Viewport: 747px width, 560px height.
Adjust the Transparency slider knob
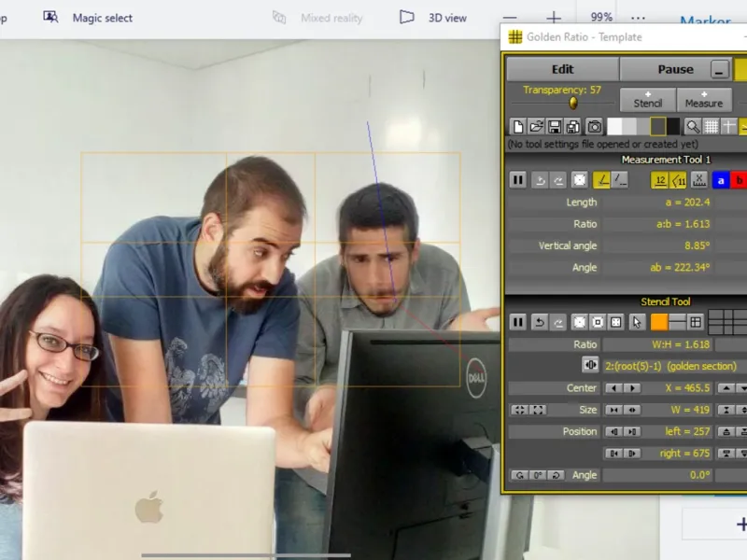click(573, 103)
